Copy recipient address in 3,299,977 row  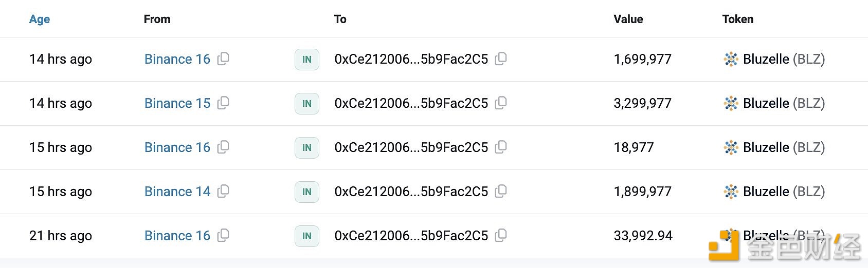point(501,103)
